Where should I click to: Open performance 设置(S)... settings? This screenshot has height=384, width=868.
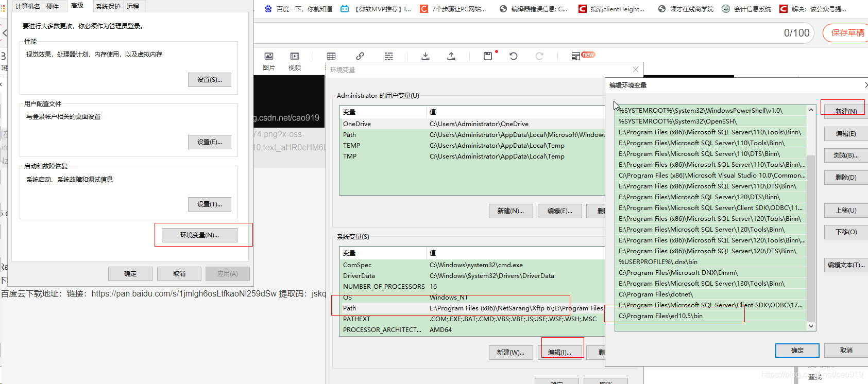pos(210,80)
